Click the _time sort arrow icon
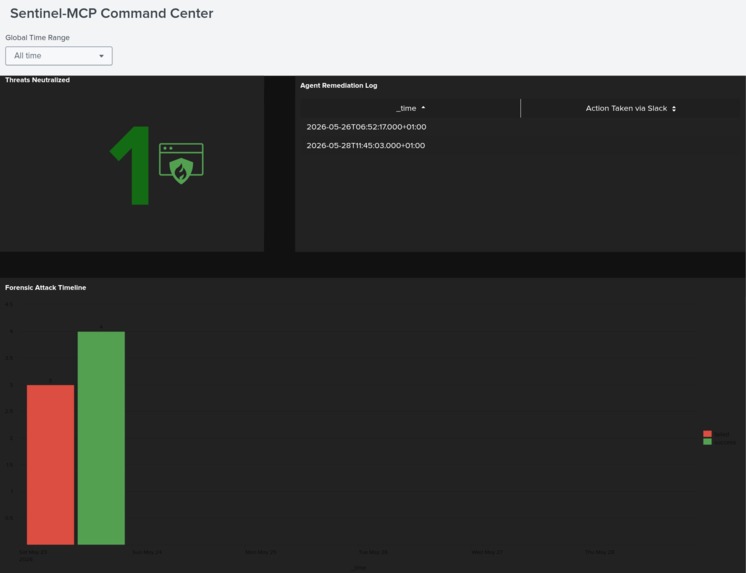Viewport: 746px width, 573px height. point(423,108)
